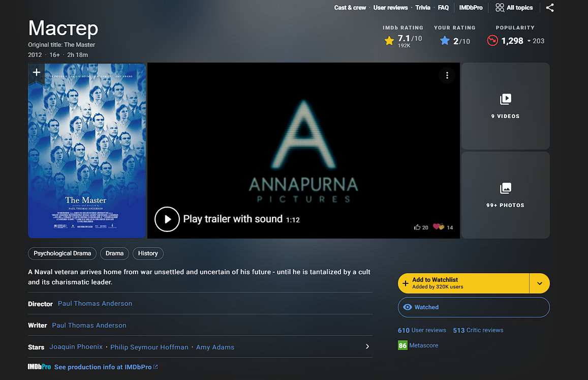Click the IMDbPro logo at bottom left
Viewport: 588px width, 380px height.
pos(39,367)
